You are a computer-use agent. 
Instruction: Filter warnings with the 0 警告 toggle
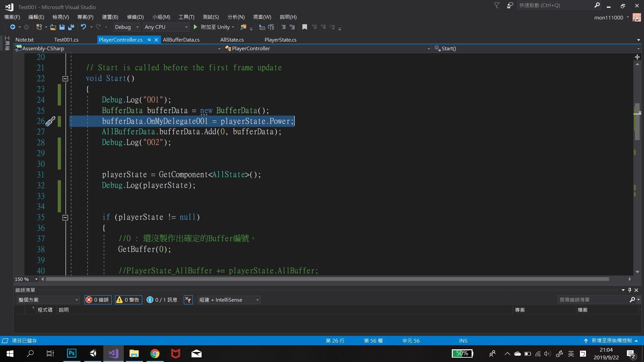click(x=128, y=300)
